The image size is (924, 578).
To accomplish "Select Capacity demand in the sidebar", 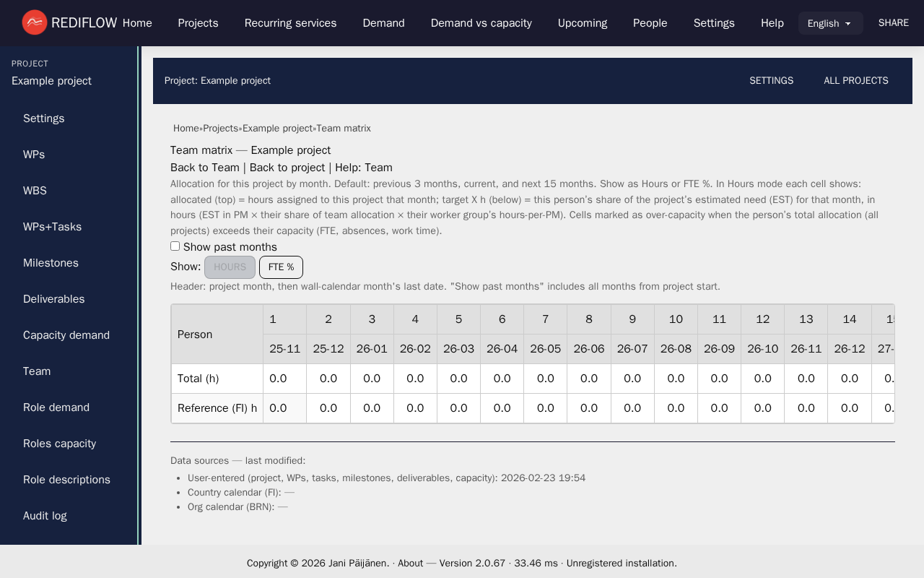I will (x=66, y=335).
